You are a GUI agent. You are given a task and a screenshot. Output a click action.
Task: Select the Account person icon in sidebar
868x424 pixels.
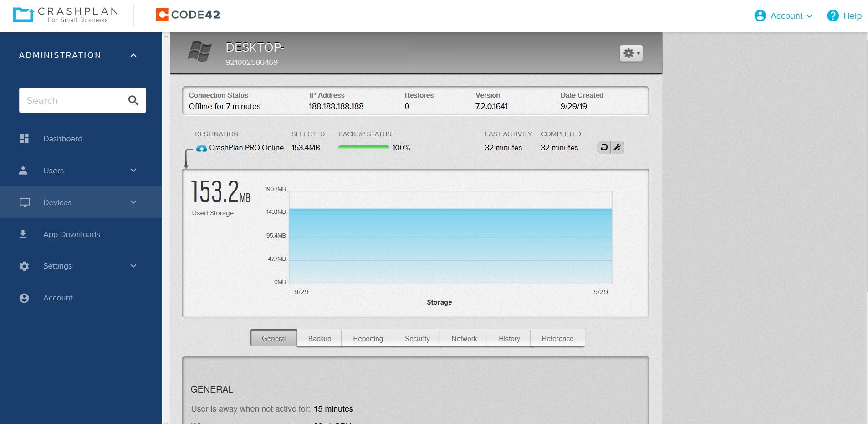click(x=24, y=297)
